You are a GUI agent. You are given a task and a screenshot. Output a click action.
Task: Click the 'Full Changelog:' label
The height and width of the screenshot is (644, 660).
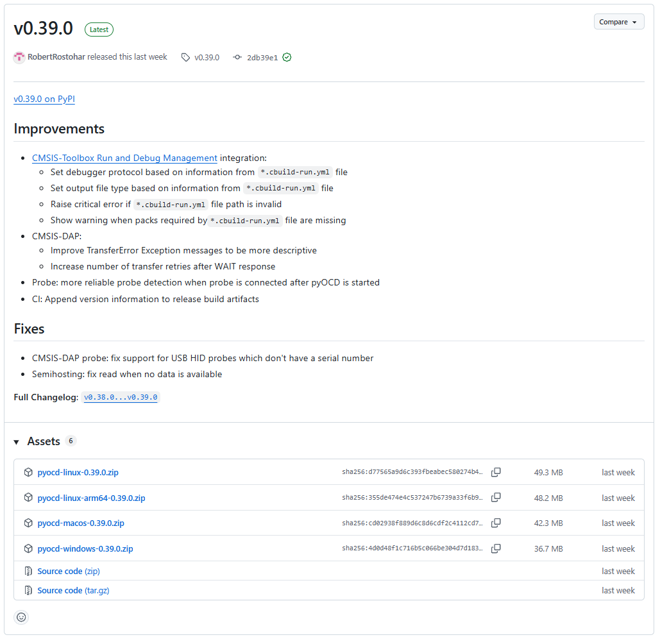(46, 397)
